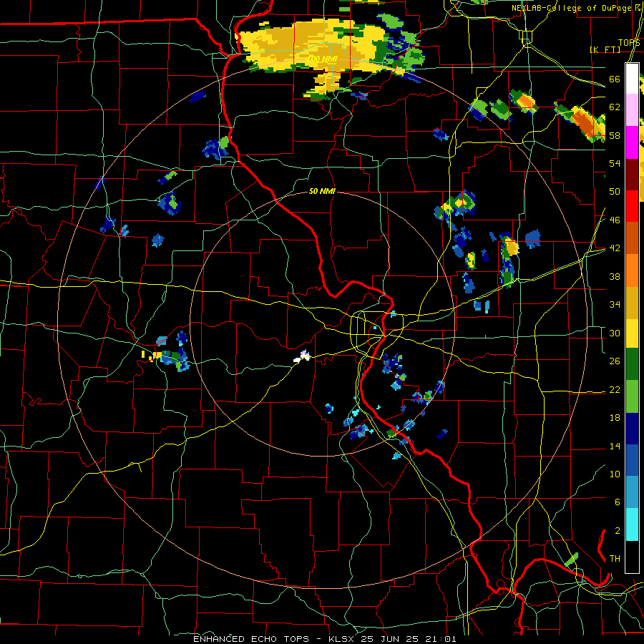
Task: Click the "100 NMI" range ring label
Action: click(x=323, y=59)
